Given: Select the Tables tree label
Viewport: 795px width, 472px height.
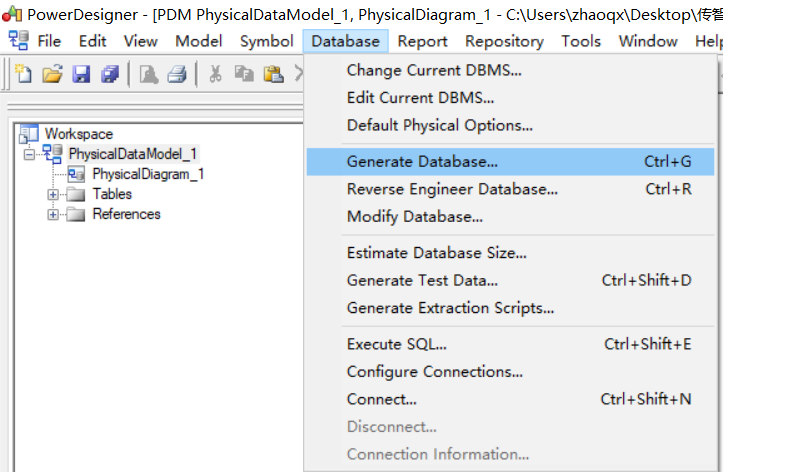Looking at the screenshot, I should [112, 194].
